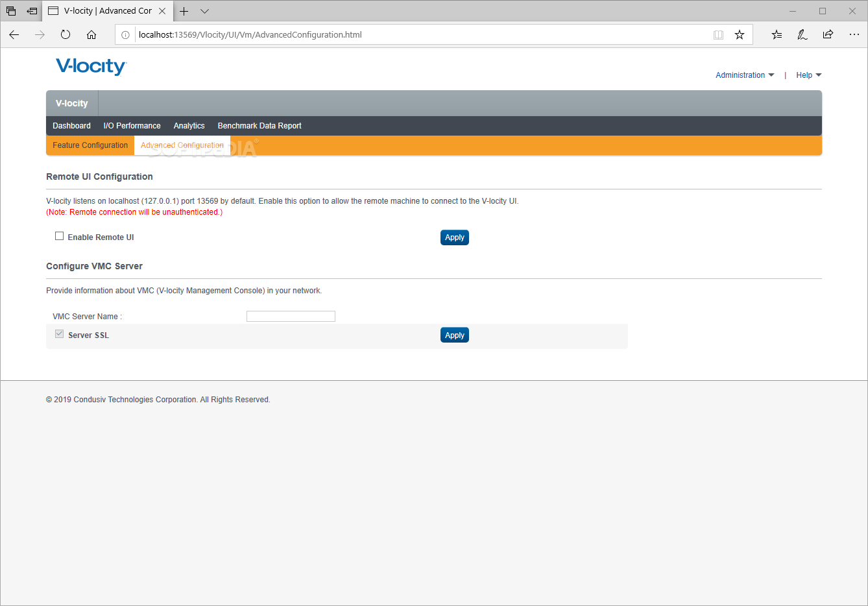Select the Configure VMC Server heading
Viewport: 868px width, 606px height.
pos(94,266)
